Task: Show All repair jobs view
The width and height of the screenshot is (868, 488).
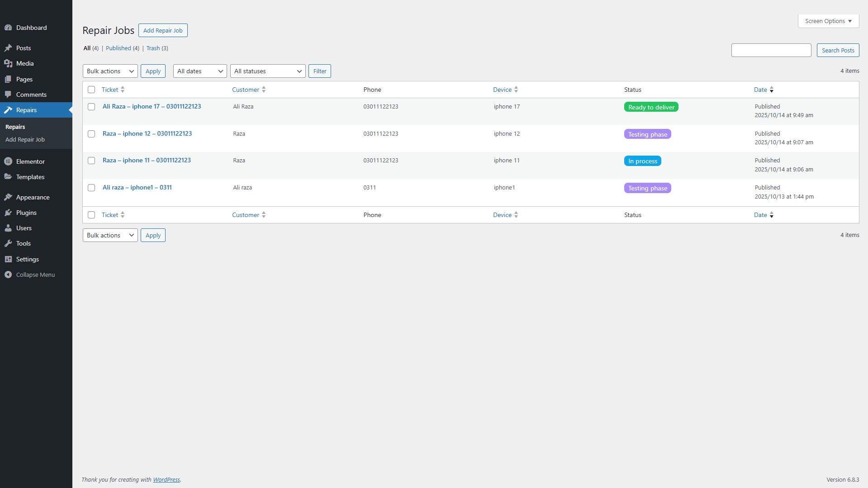Action: 91,48
